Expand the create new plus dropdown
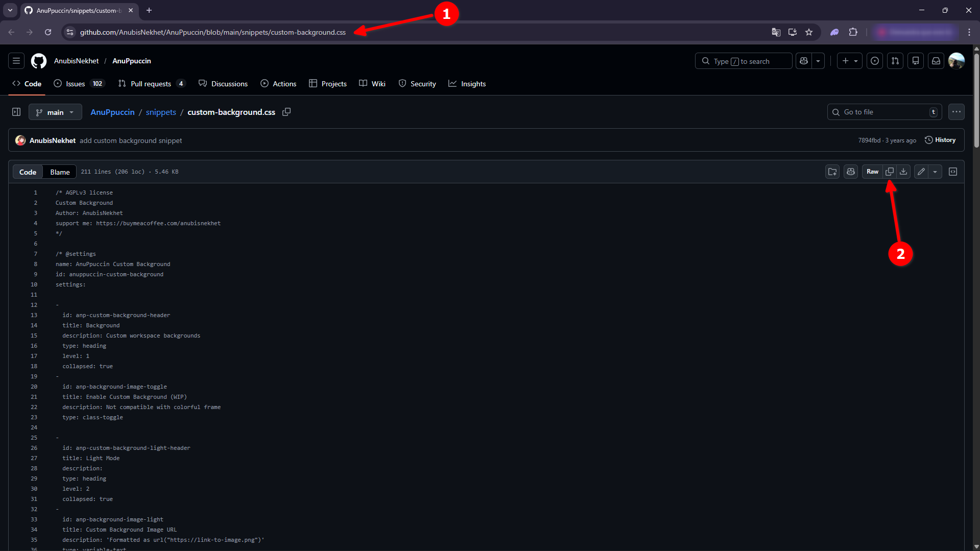Viewport: 980px width, 551px height. tap(850, 61)
